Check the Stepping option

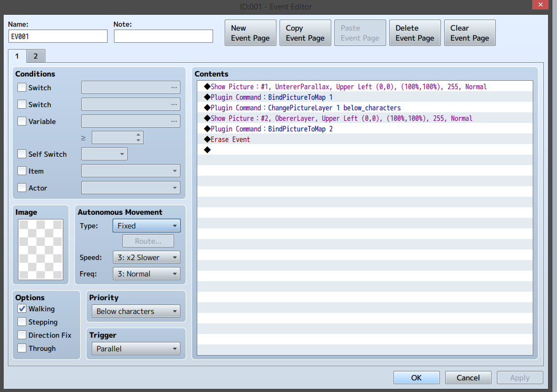[x=22, y=322]
